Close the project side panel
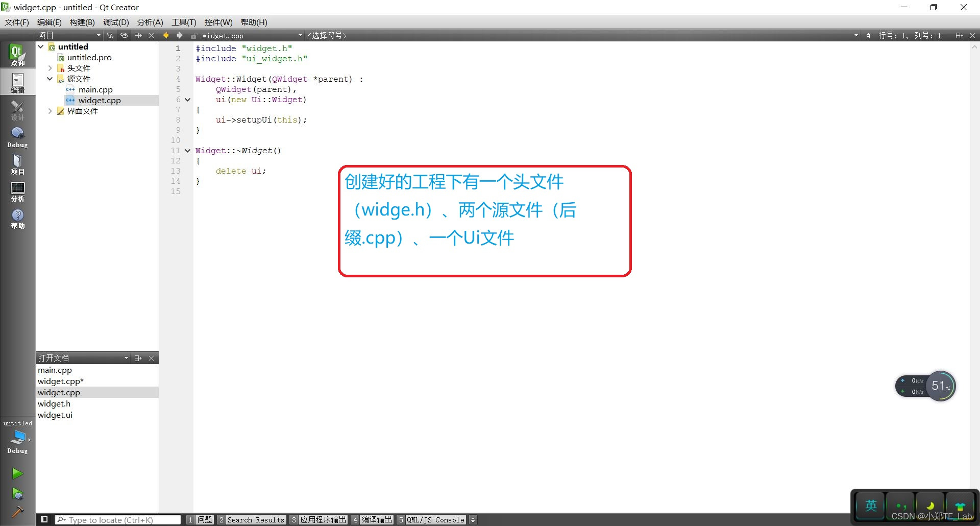 (151, 35)
